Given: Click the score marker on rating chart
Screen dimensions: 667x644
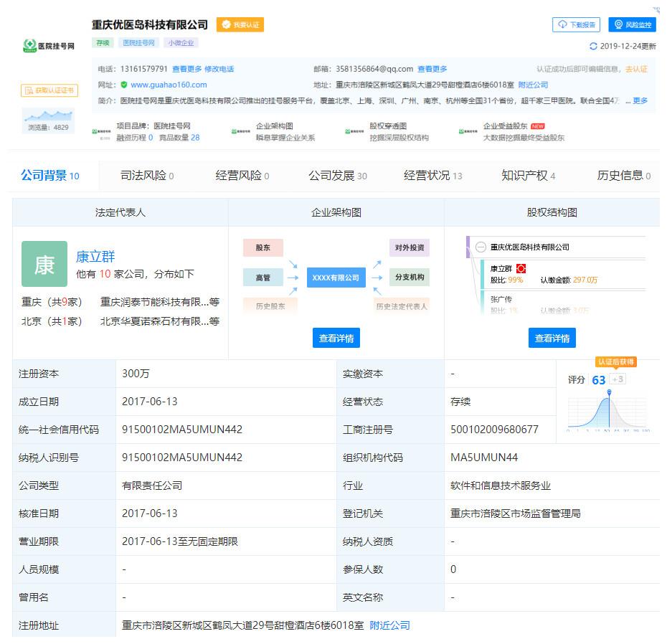Looking at the screenshot, I should pyautogui.click(x=609, y=392).
